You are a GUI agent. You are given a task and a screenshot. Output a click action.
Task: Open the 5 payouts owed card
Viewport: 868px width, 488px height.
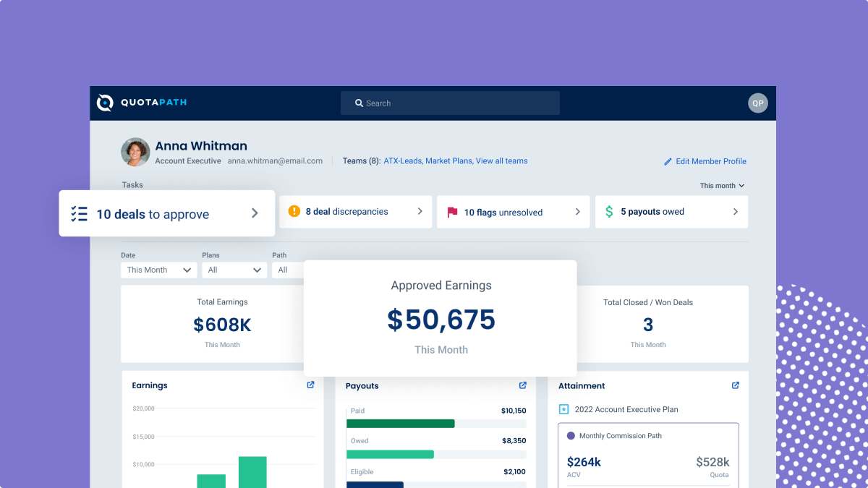point(671,212)
